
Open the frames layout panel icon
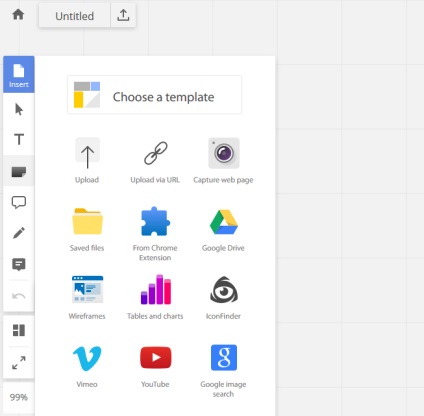[19, 330]
